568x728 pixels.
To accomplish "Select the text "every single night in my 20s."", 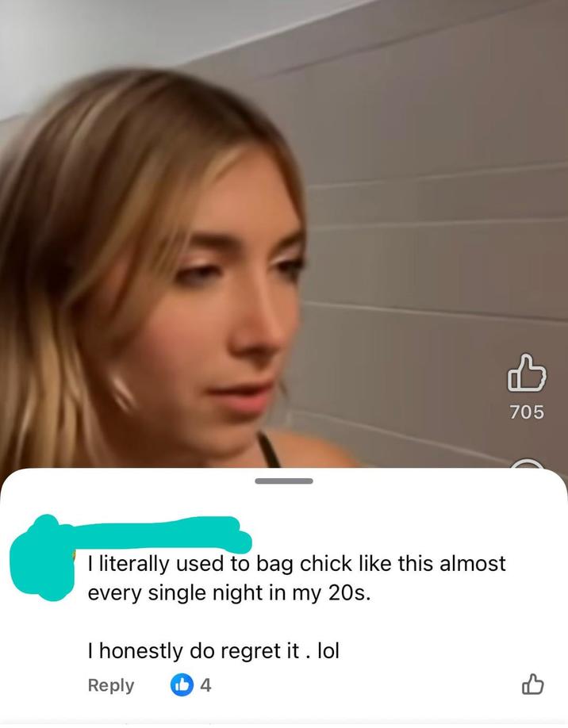I will pyautogui.click(x=229, y=593).
